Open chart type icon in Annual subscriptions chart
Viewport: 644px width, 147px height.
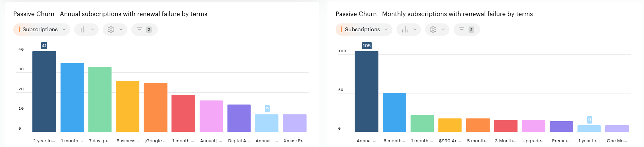point(83,30)
